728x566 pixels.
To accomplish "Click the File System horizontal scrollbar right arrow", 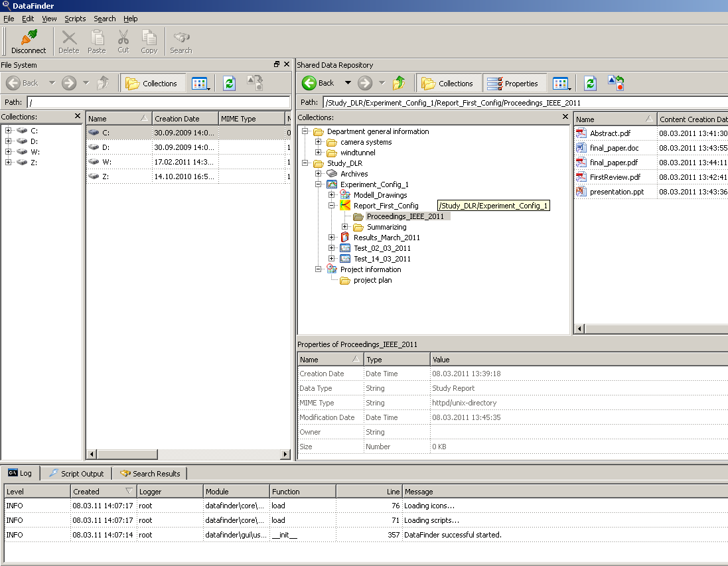I will pos(285,455).
